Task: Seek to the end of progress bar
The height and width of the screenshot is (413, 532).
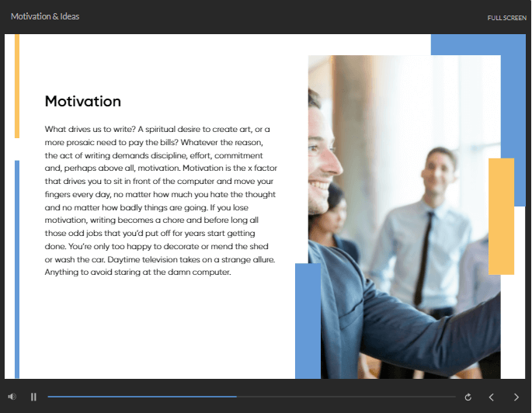Action: click(454, 397)
